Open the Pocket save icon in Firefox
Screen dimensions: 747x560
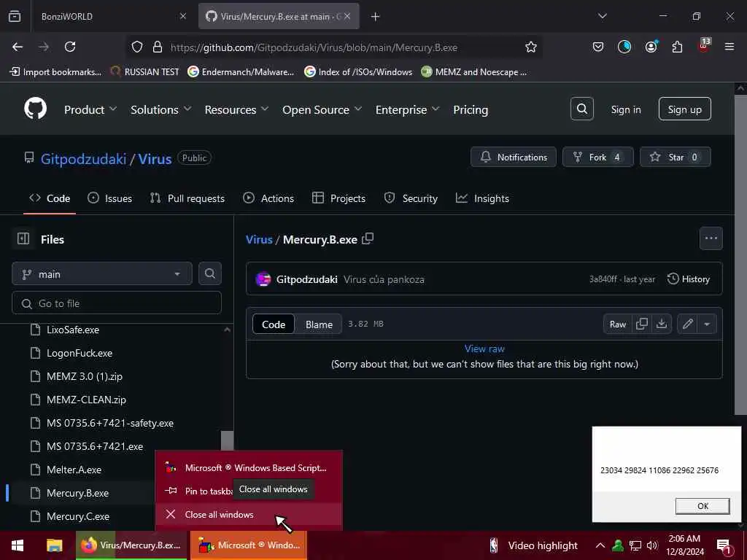coord(598,47)
